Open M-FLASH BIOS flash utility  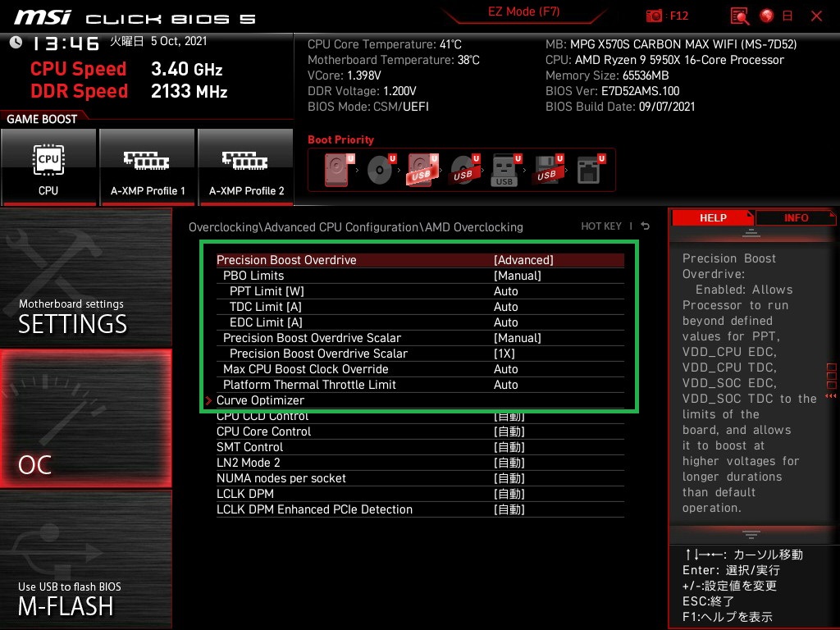[x=85, y=559]
